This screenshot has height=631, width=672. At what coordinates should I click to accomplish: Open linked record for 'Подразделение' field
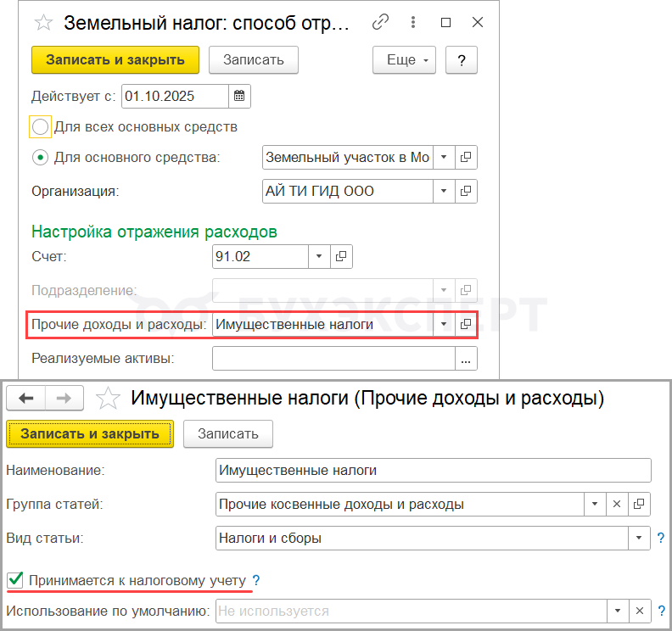(x=466, y=290)
